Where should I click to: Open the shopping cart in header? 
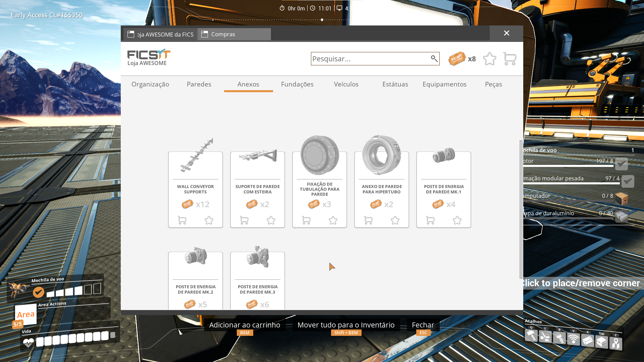pyautogui.click(x=509, y=59)
